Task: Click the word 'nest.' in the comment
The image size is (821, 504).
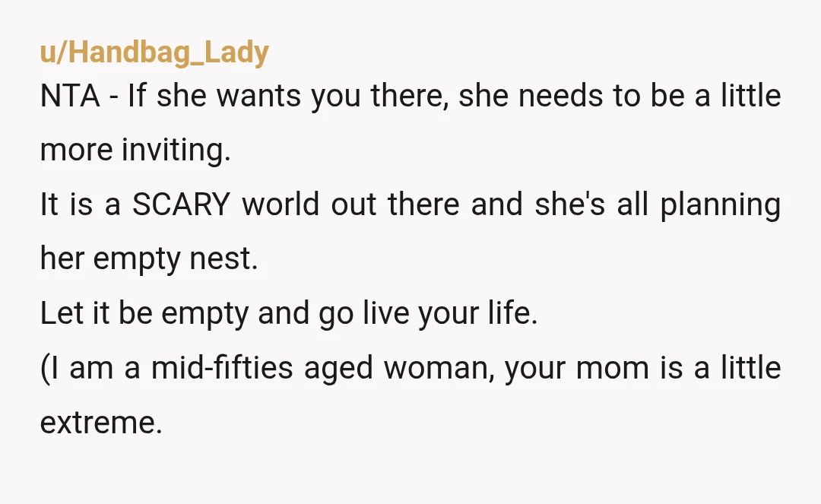Action: click(223, 259)
